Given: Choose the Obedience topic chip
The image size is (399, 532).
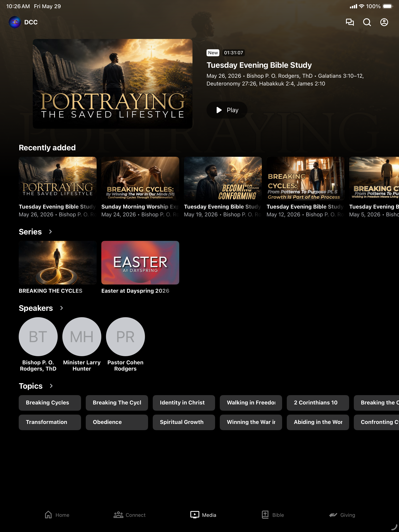Looking at the screenshot, I should [117, 422].
